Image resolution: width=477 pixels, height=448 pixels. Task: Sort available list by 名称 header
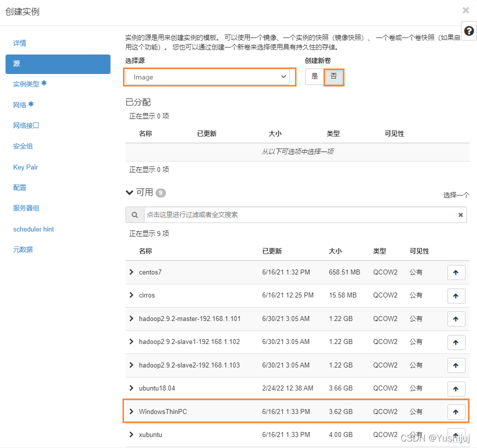point(145,251)
